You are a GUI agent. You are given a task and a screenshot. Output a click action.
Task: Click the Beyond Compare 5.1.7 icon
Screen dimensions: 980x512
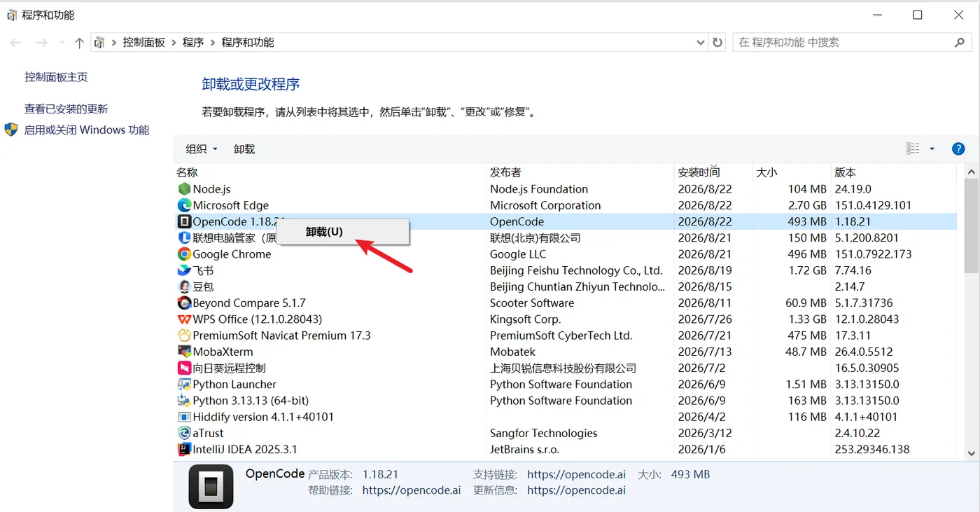[x=184, y=303]
